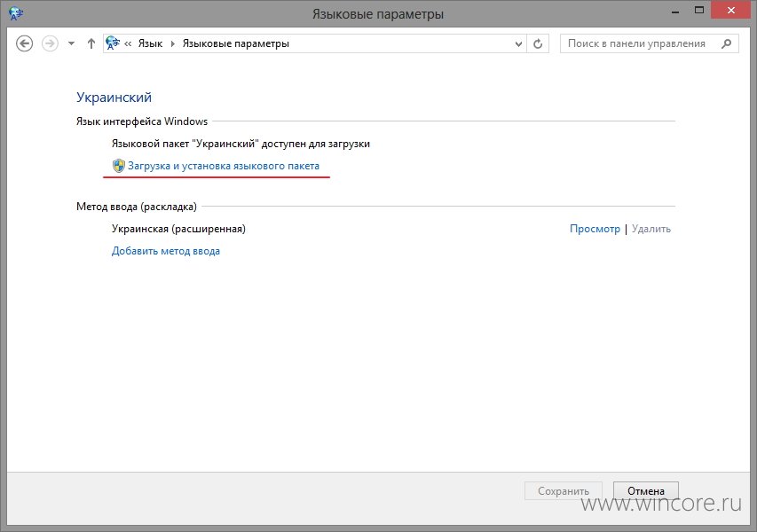The height and width of the screenshot is (532, 757).
Task: Click the «Украинский» heading
Action: tap(114, 97)
